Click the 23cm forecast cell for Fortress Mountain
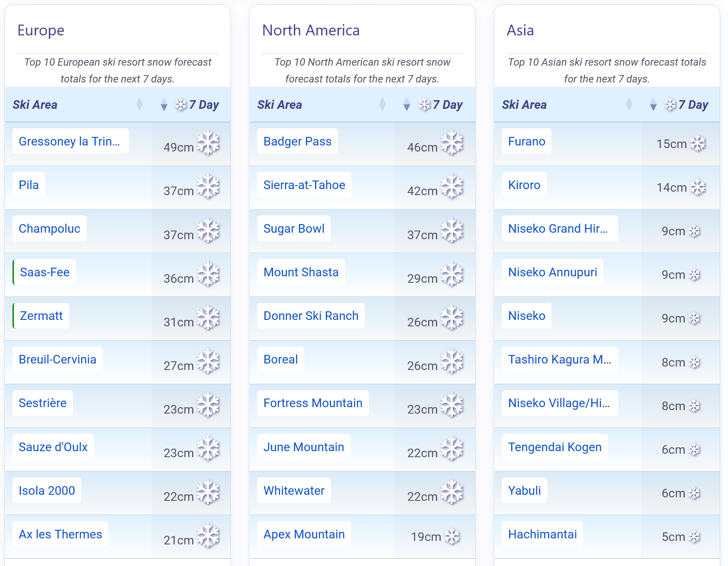Viewport: 728px width, 566px height. [x=422, y=409]
